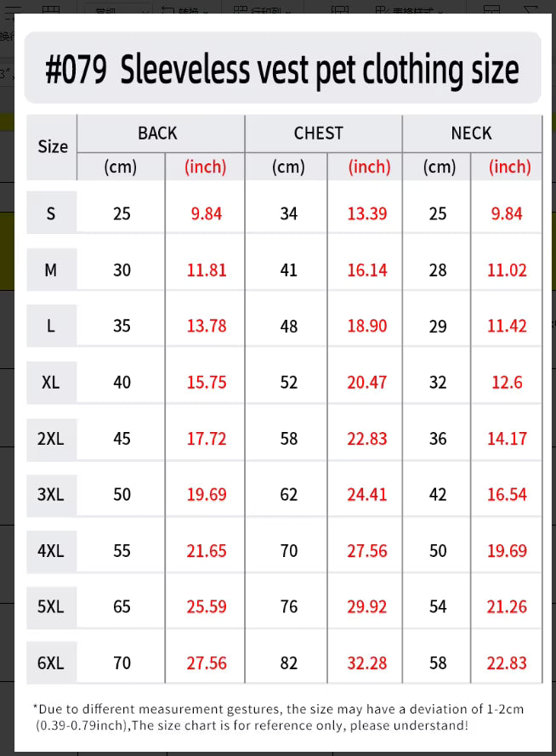556x756 pixels.
Task: Open the 常规 number format dropdown
Action: click(117, 9)
